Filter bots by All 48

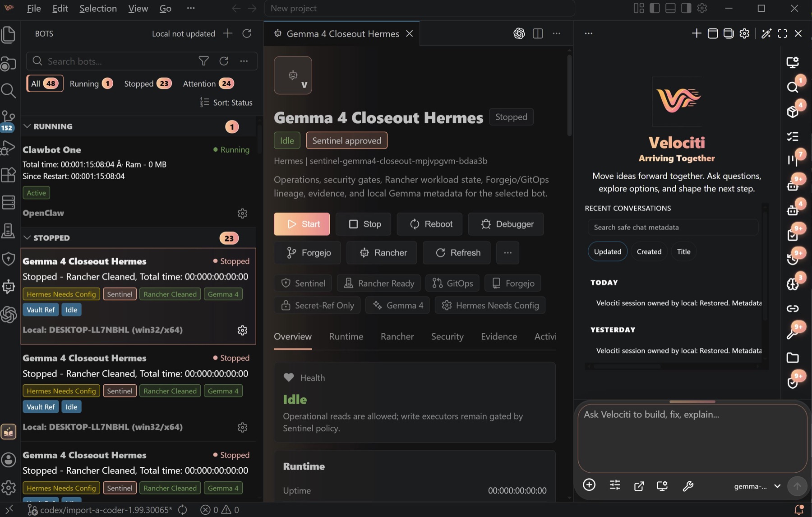click(45, 84)
